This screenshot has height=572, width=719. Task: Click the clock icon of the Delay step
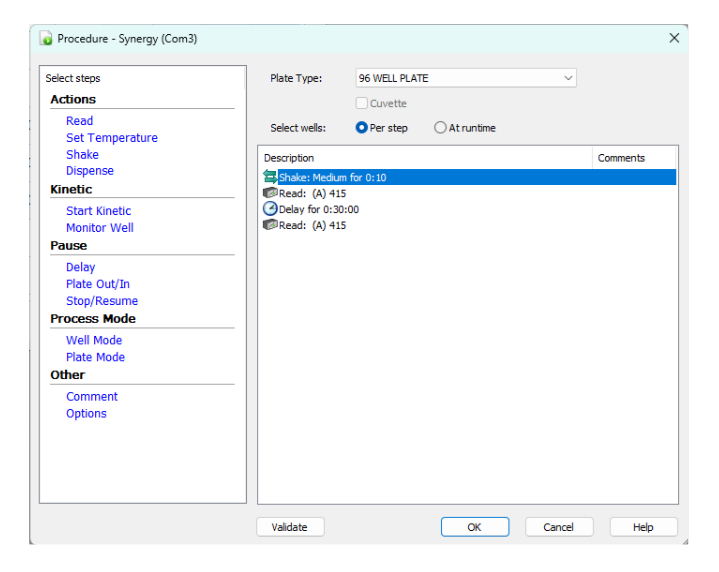(270, 209)
